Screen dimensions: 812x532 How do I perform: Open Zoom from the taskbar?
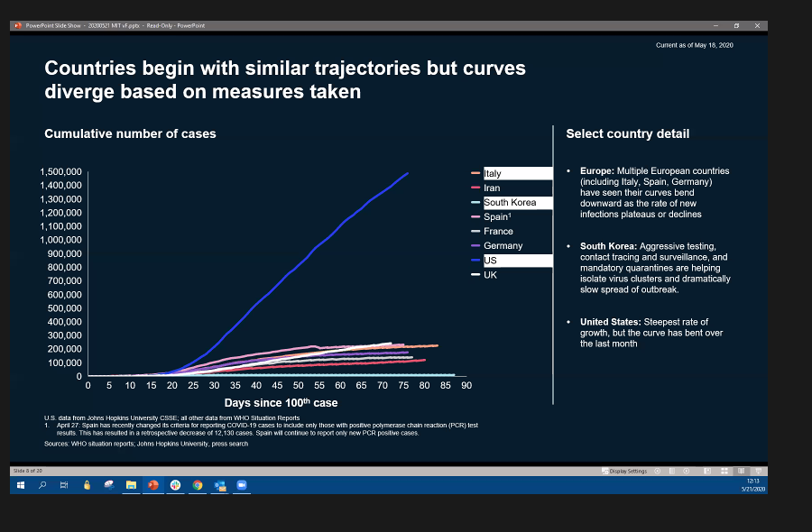(x=242, y=485)
